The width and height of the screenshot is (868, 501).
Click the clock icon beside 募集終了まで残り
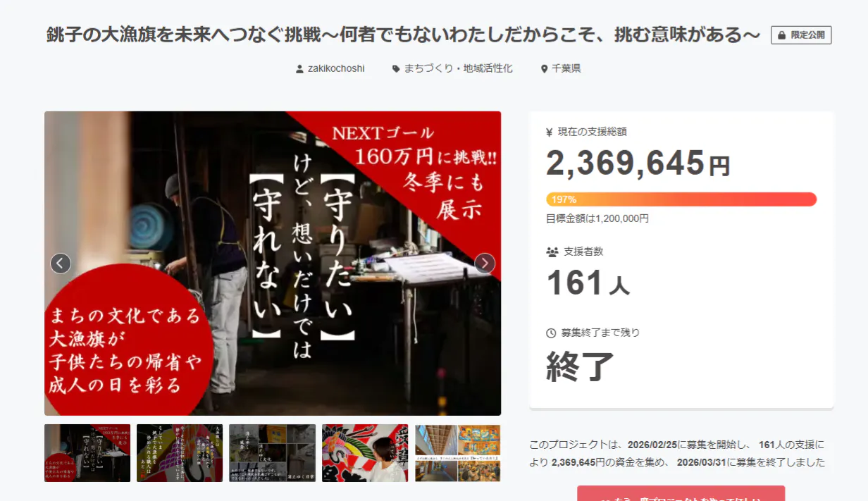coord(551,333)
